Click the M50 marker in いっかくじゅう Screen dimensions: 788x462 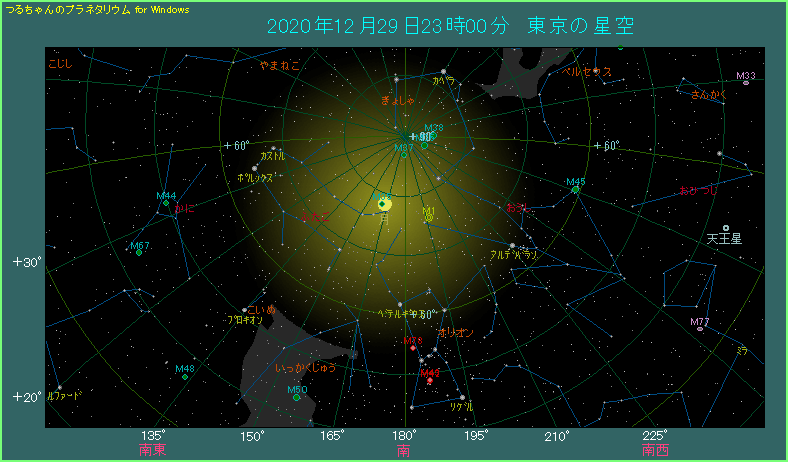(x=297, y=397)
